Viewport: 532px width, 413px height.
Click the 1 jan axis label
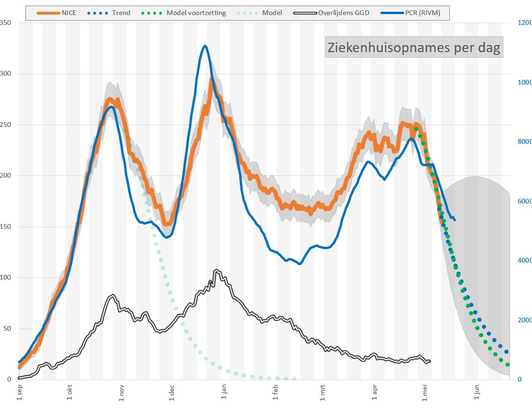pos(224,391)
